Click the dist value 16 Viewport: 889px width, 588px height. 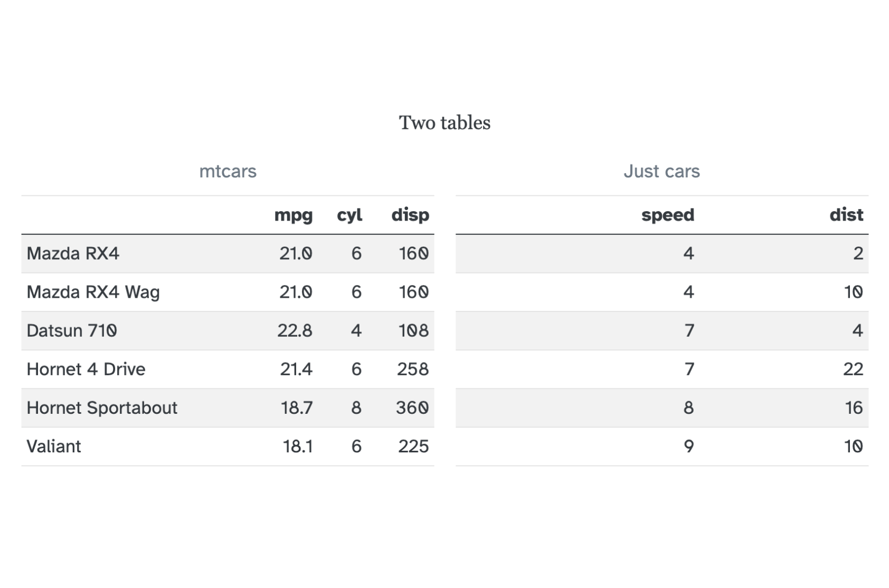coord(853,408)
